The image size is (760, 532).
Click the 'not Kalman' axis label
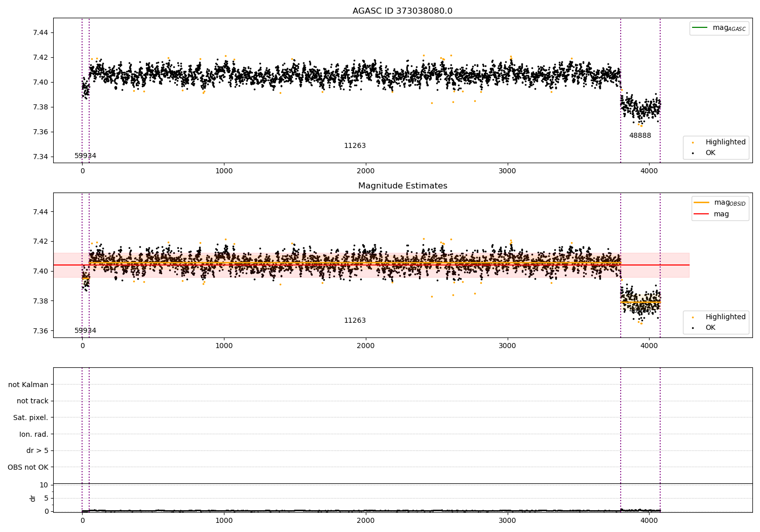(x=28, y=385)
